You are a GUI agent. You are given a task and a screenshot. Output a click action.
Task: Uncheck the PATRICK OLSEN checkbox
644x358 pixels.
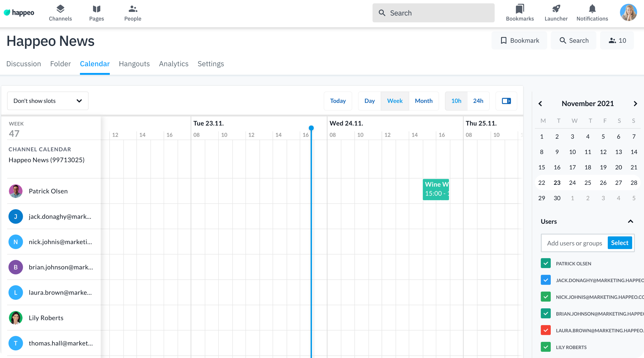coord(546,263)
